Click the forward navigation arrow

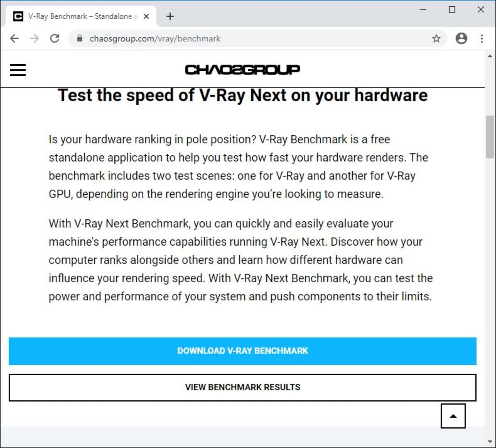click(x=34, y=39)
